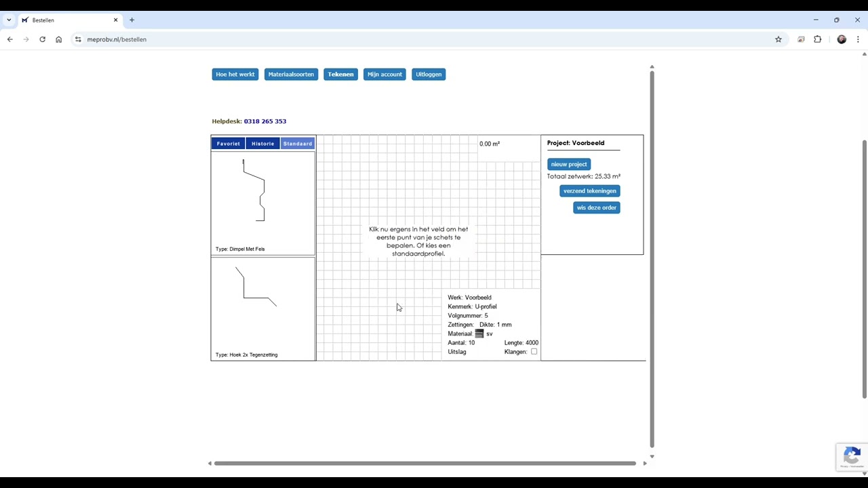Click Totaal zetwerk: 25.33 m² text
Image resolution: width=868 pixels, height=488 pixels.
tap(584, 176)
